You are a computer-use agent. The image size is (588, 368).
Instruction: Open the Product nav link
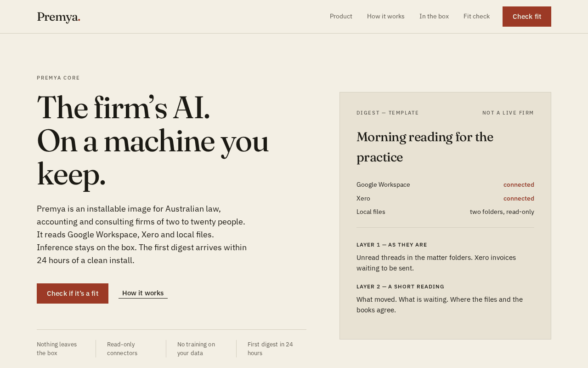(x=341, y=17)
